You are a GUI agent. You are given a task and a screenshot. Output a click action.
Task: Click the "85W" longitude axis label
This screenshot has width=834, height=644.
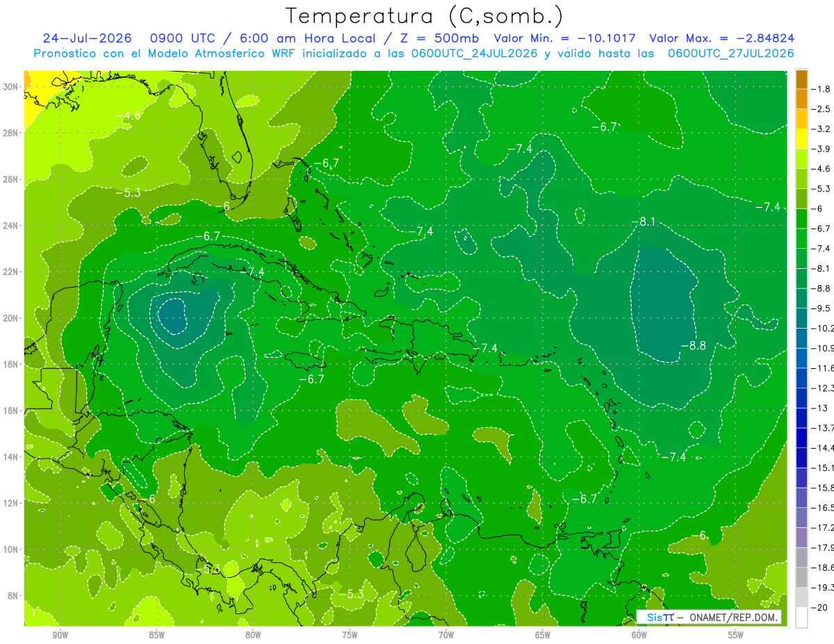pyautogui.click(x=156, y=636)
